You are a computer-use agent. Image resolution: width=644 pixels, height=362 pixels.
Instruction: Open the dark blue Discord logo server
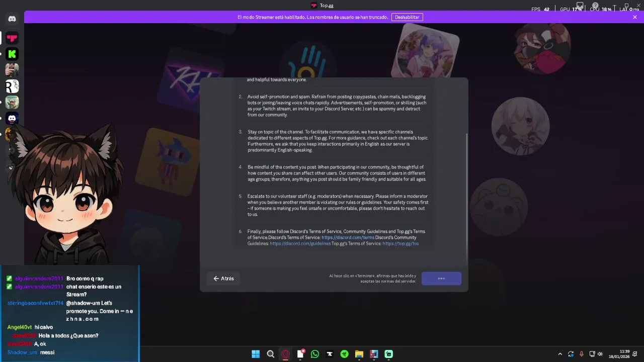pos(12,119)
